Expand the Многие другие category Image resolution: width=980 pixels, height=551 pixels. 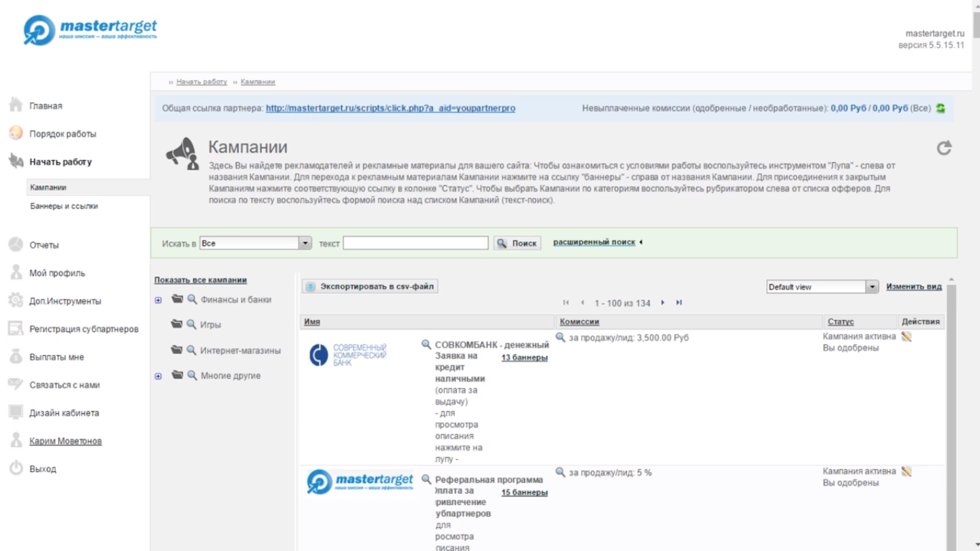tap(159, 376)
